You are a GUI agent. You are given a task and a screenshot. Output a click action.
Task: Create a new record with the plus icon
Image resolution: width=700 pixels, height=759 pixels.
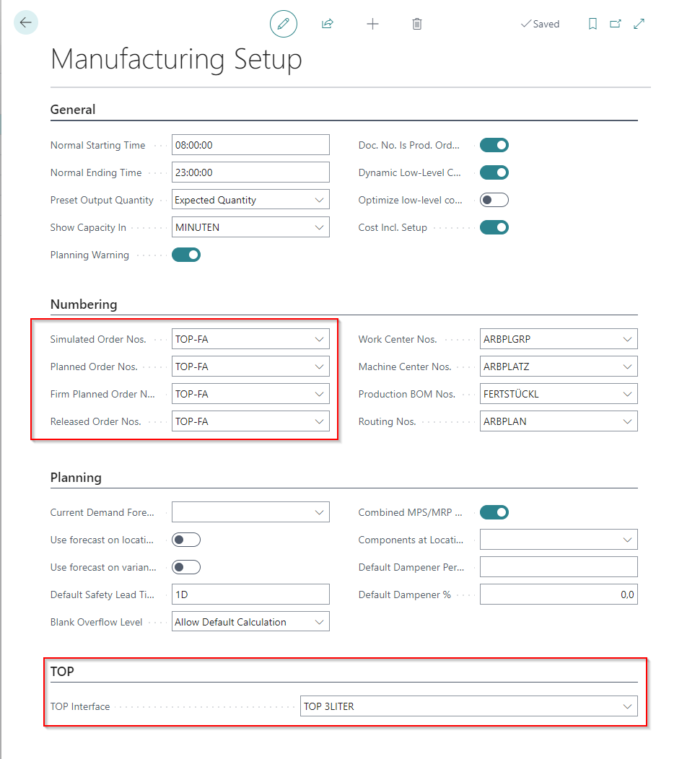[x=373, y=23]
